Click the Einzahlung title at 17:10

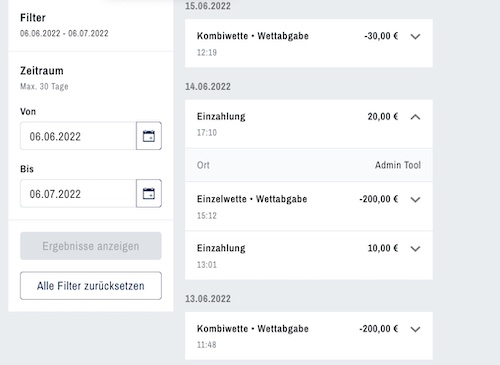click(x=221, y=116)
